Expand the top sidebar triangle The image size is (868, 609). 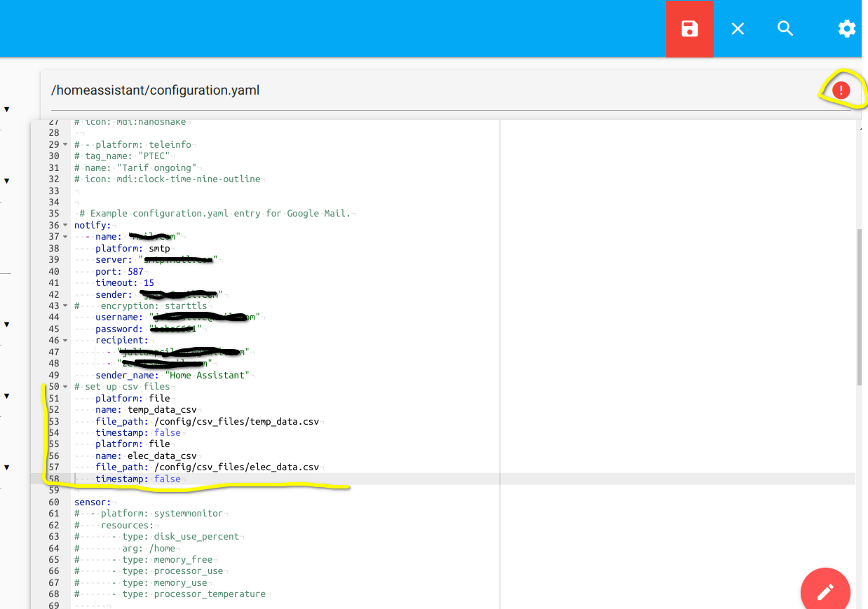(x=6, y=109)
